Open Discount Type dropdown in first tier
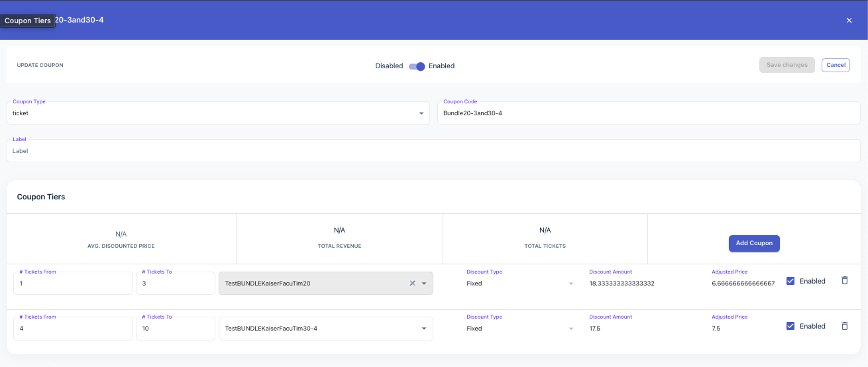This screenshot has width=868, height=367. [x=519, y=284]
